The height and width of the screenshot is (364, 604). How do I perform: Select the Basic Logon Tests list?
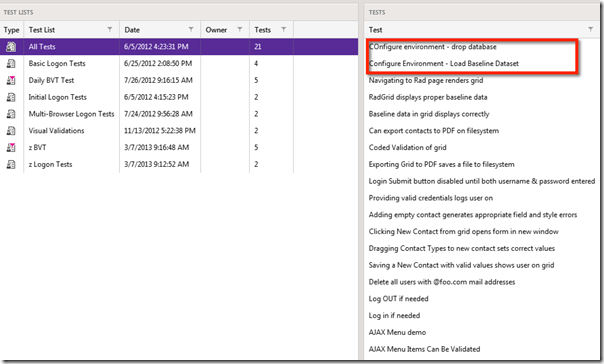tap(57, 64)
